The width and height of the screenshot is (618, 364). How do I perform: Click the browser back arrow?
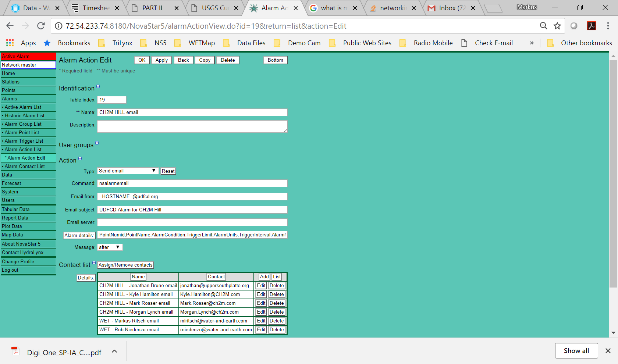(x=10, y=26)
